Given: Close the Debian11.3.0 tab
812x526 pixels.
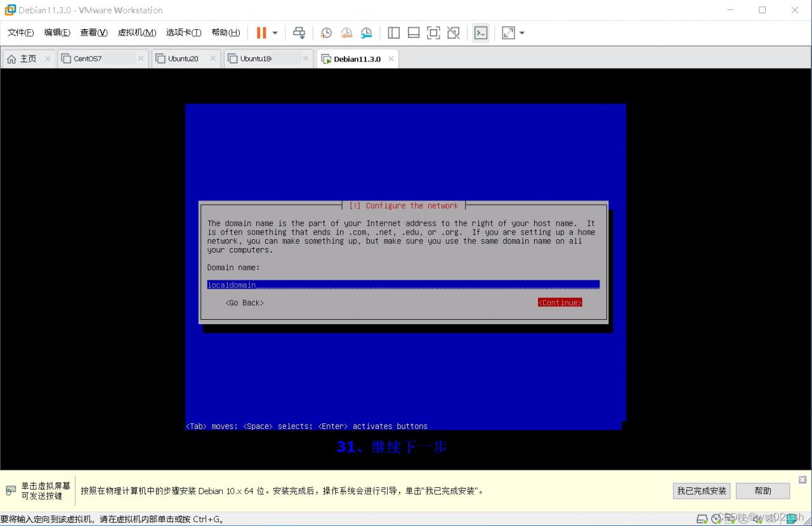Looking at the screenshot, I should tap(391, 59).
